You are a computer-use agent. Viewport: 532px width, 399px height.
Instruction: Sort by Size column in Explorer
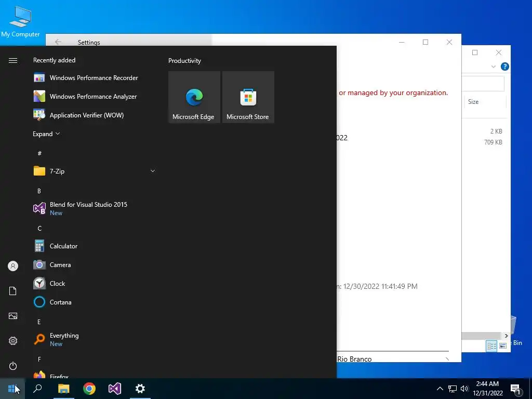click(x=485, y=101)
